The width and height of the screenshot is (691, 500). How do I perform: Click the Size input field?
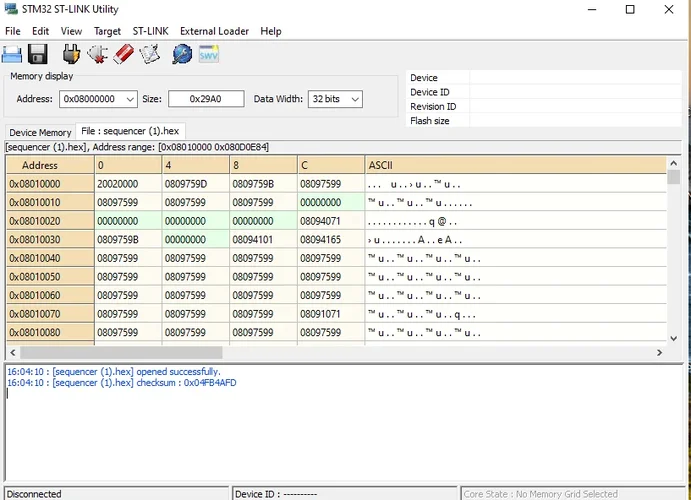point(206,99)
